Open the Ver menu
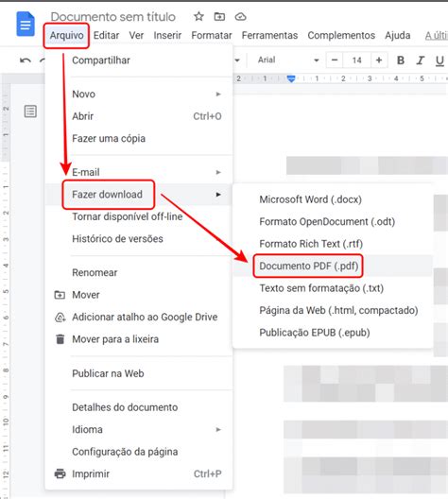 tap(136, 35)
